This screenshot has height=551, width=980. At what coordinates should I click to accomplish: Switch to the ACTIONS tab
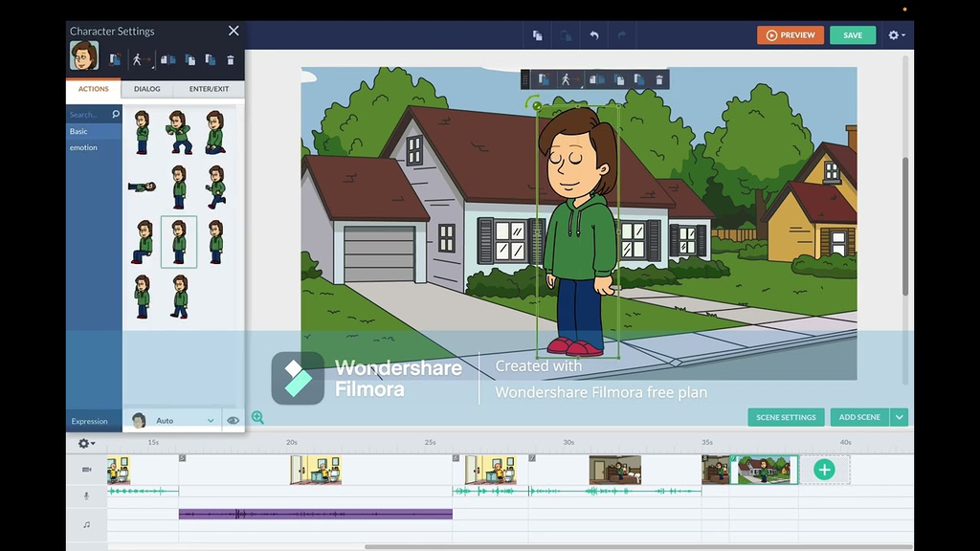click(x=93, y=89)
